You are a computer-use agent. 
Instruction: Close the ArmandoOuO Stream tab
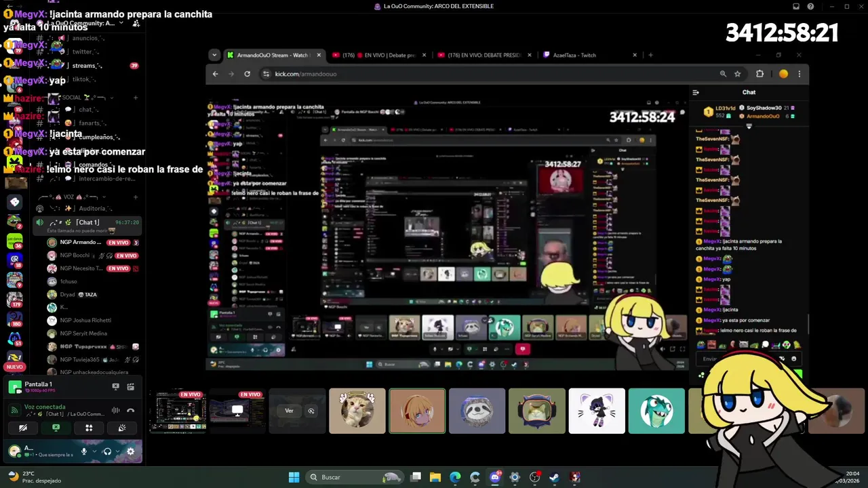tap(319, 55)
